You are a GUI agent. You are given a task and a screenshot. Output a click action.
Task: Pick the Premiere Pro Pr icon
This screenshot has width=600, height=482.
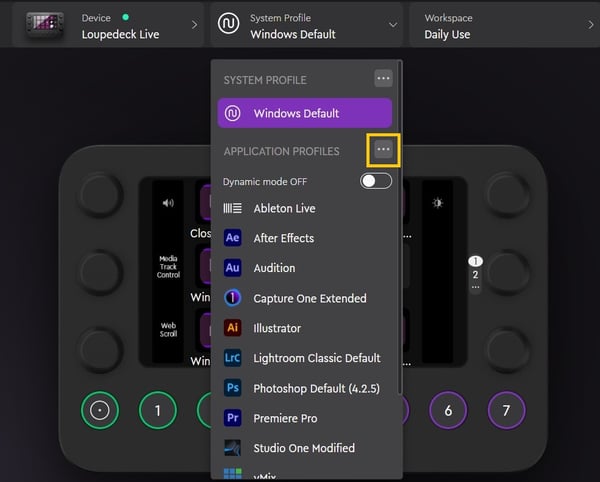(x=233, y=418)
